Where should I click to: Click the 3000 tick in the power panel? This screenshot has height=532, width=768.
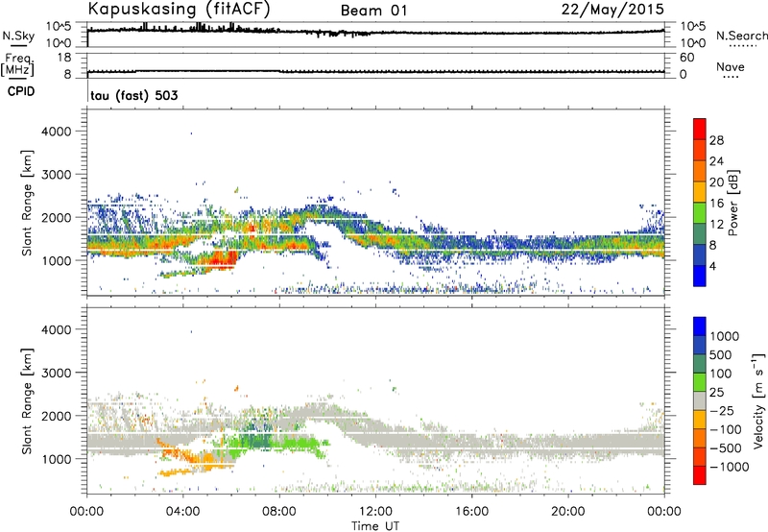pyautogui.click(x=57, y=175)
